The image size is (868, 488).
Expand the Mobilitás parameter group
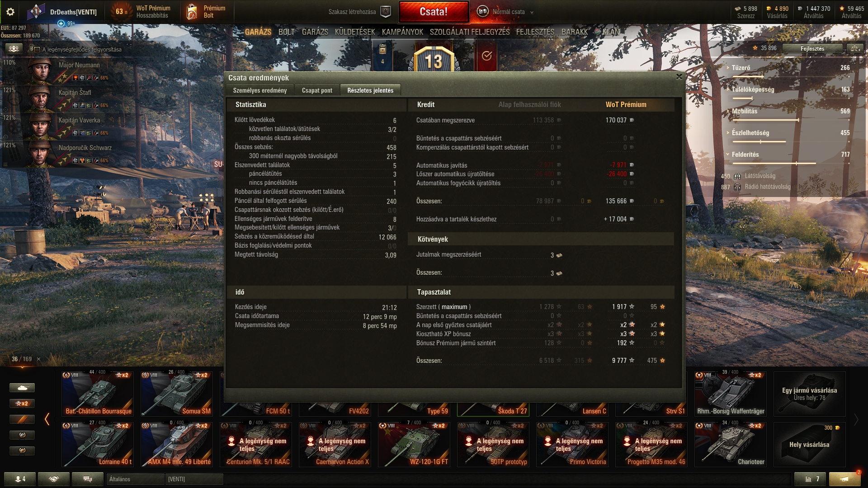tap(728, 111)
